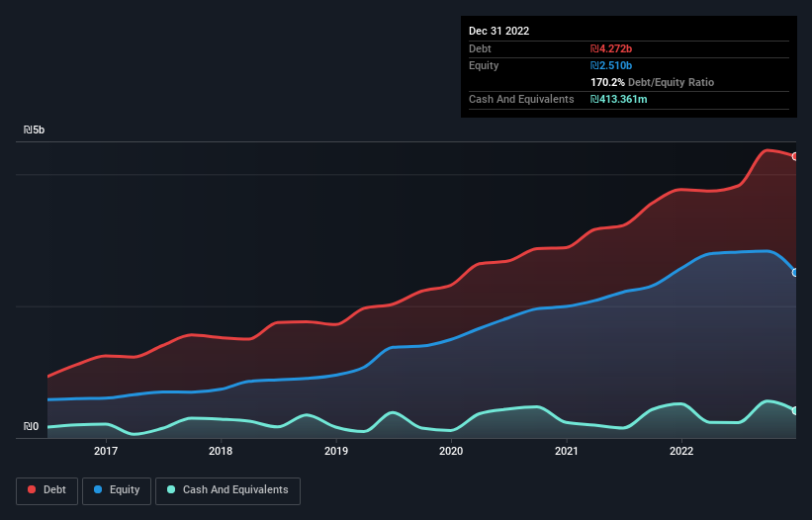Click the ₪4.272b debt value
812x520 pixels.
pyautogui.click(x=611, y=48)
